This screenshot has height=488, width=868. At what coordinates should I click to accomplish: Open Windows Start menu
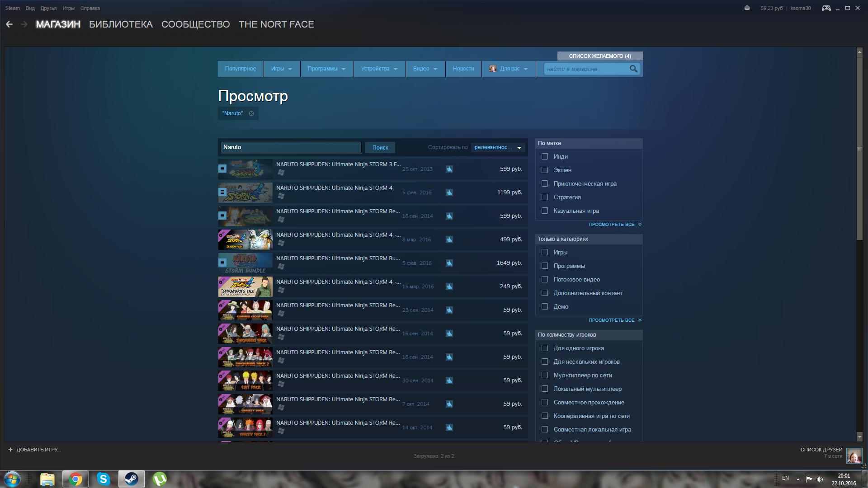[12, 479]
